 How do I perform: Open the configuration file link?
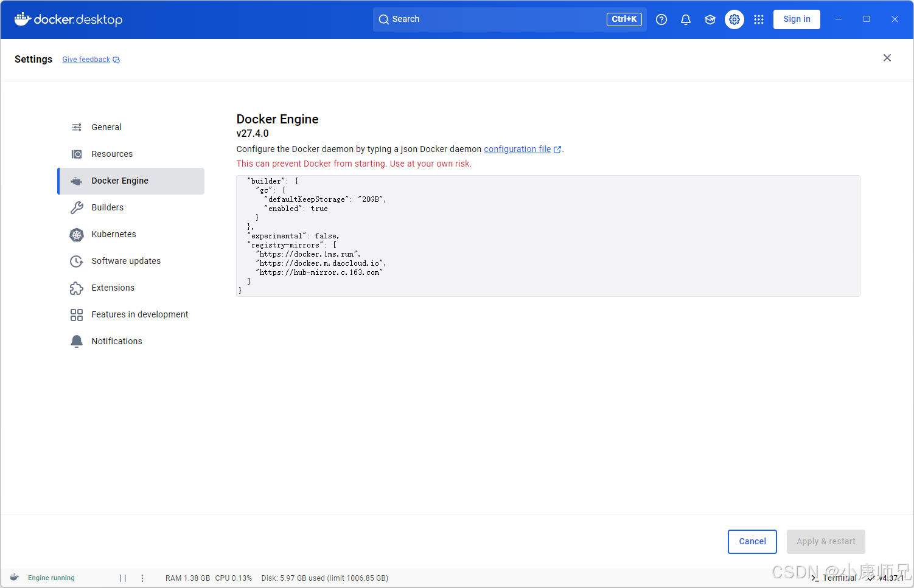517,149
